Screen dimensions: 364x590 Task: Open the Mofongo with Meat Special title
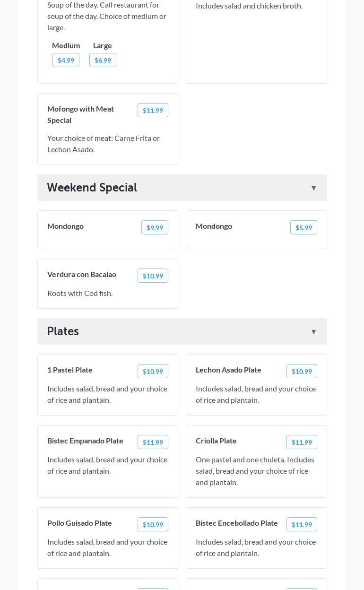[x=80, y=114]
